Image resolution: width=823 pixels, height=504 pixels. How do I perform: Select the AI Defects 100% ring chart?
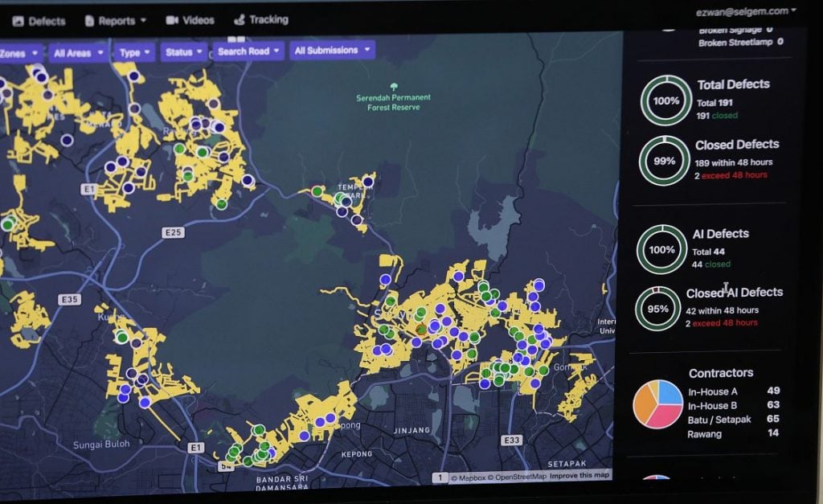click(661, 249)
